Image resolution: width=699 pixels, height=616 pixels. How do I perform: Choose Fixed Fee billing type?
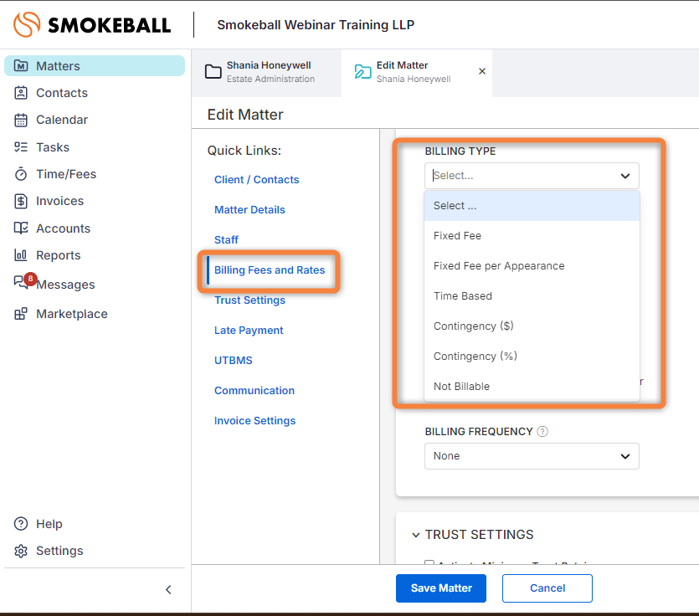pos(532,236)
